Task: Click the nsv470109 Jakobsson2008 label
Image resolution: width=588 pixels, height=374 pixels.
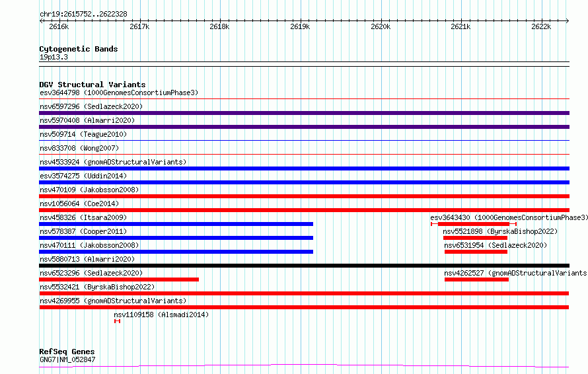Action: [x=89, y=190]
